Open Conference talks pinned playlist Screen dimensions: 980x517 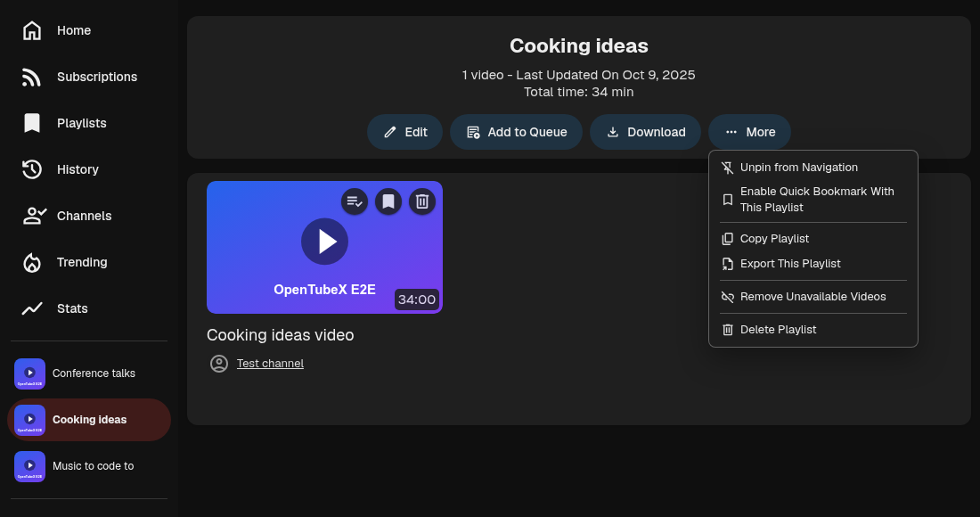[x=89, y=373]
